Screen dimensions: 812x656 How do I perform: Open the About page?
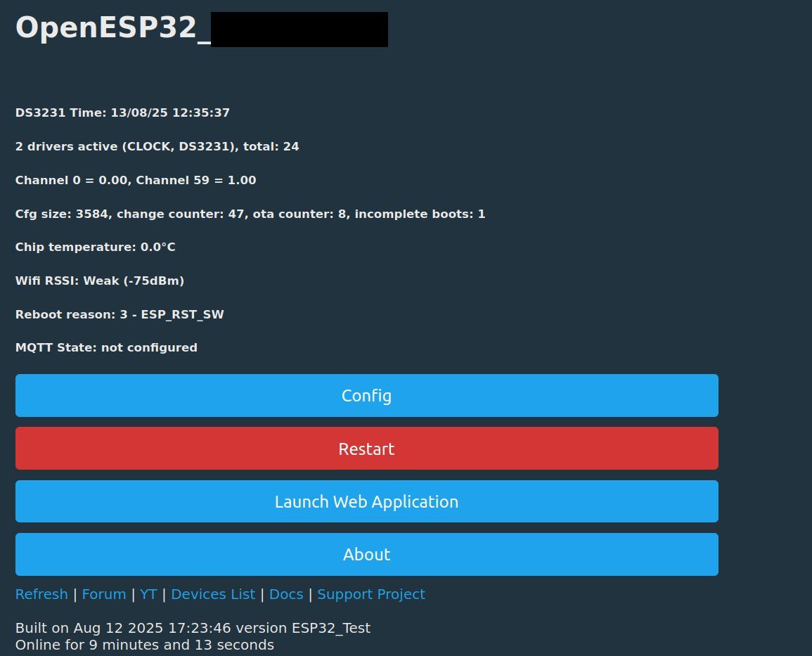click(367, 554)
